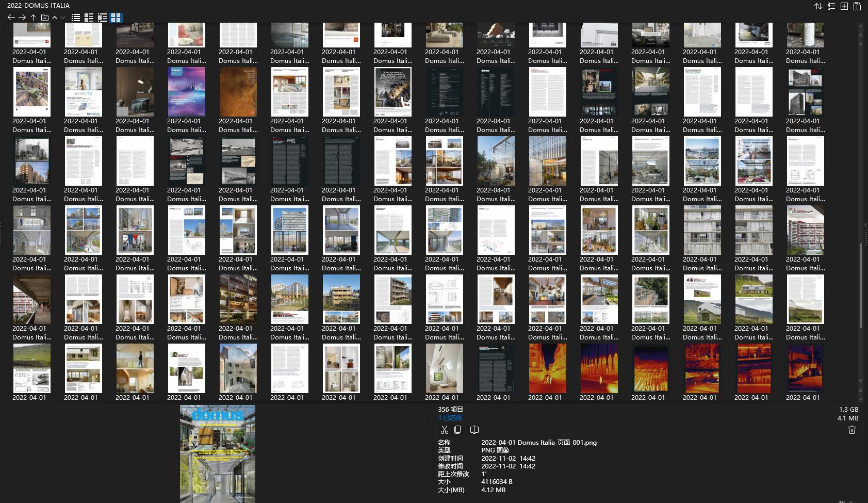Cut the selected PNG using the scissors icon

(x=445, y=429)
